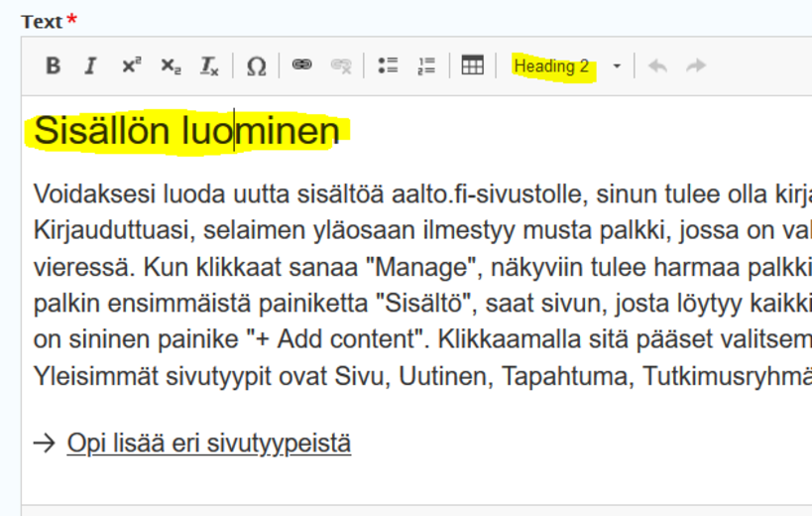Apply italic formatting
The height and width of the screenshot is (516, 812).
[x=90, y=66]
